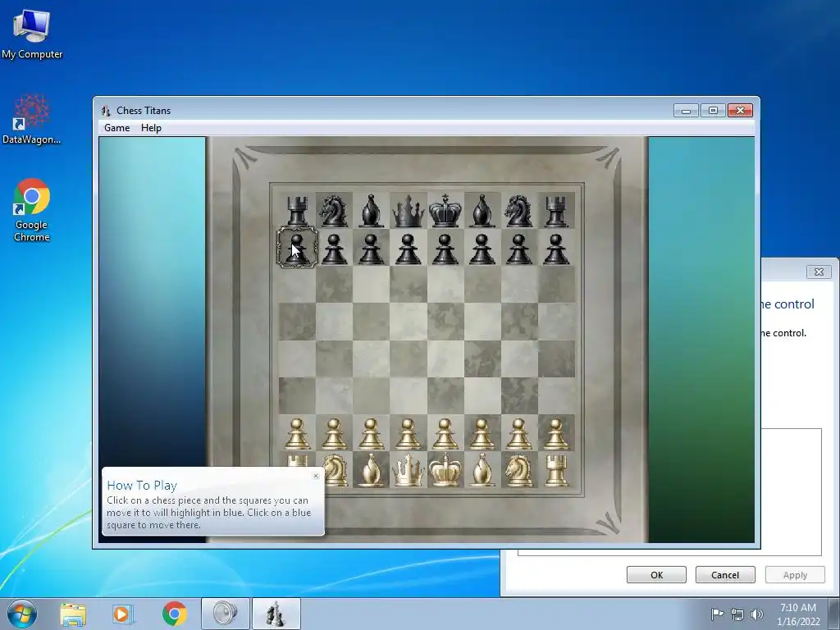This screenshot has height=630, width=840.
Task: Select black bishop next to the queen
Action: tap(372, 211)
